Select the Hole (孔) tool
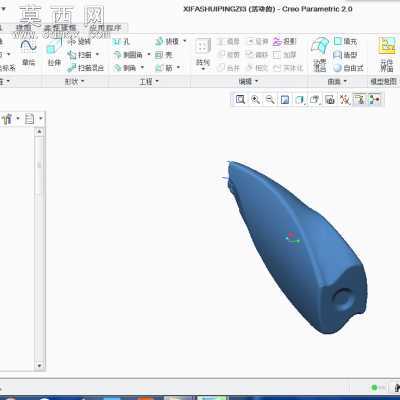This screenshot has height=400, width=400. point(121,42)
